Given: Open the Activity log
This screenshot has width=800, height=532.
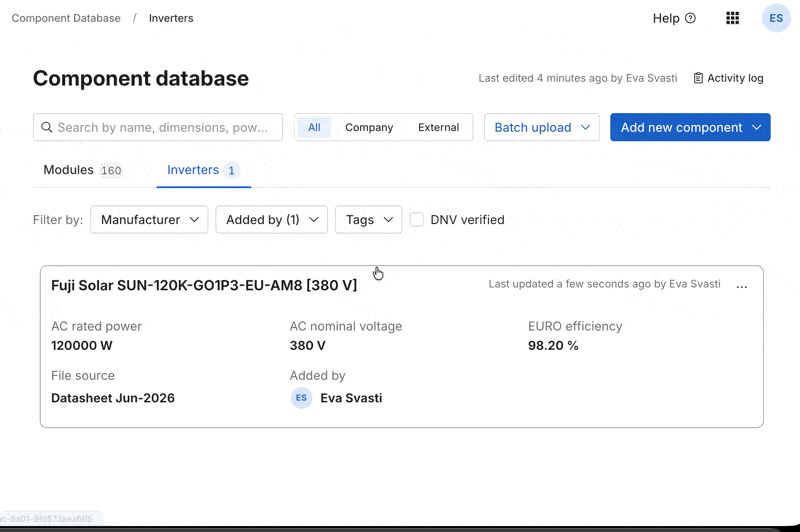Looking at the screenshot, I should pyautogui.click(x=729, y=78).
